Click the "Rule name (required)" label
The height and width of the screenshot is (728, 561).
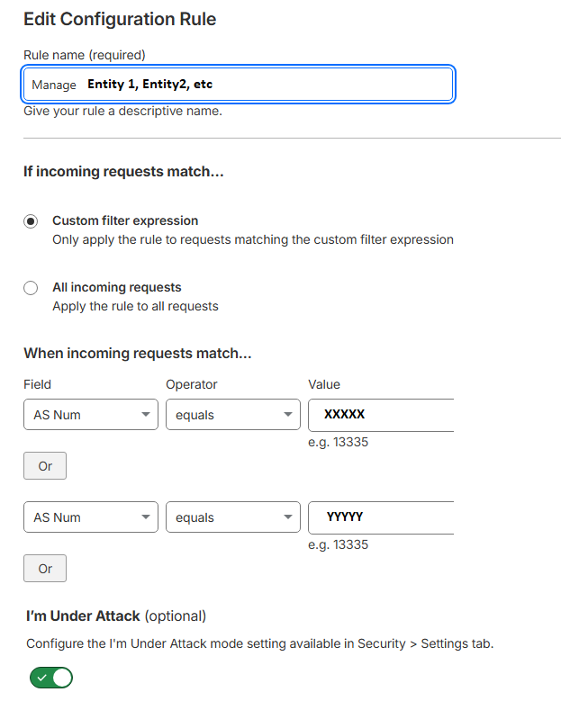click(85, 55)
